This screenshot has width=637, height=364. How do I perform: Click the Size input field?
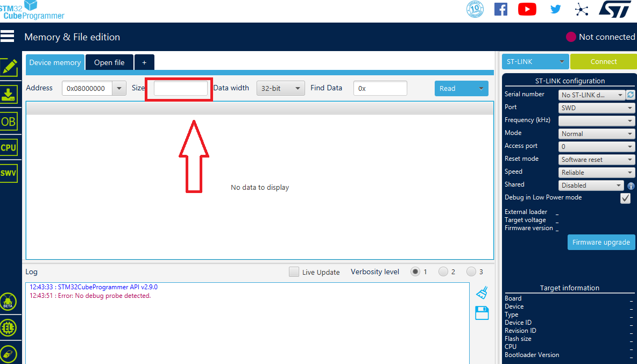[180, 88]
